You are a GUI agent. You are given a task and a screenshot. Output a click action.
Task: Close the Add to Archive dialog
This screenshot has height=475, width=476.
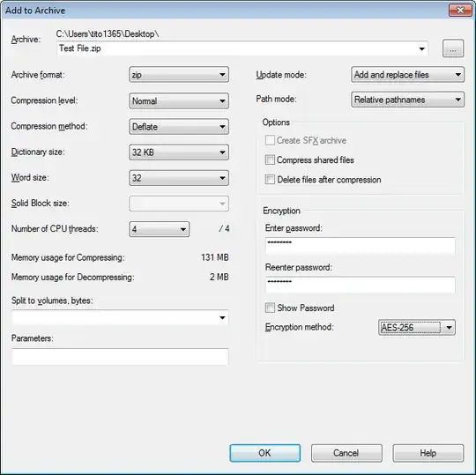(x=460, y=10)
